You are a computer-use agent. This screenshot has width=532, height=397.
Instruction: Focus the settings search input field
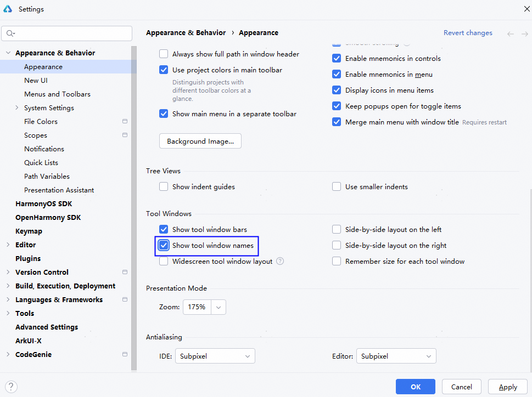point(71,33)
